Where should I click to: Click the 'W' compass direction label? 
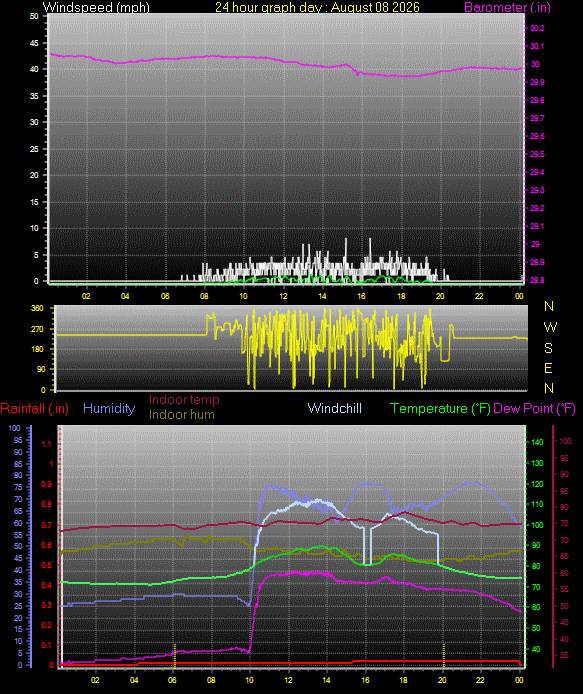click(x=550, y=327)
